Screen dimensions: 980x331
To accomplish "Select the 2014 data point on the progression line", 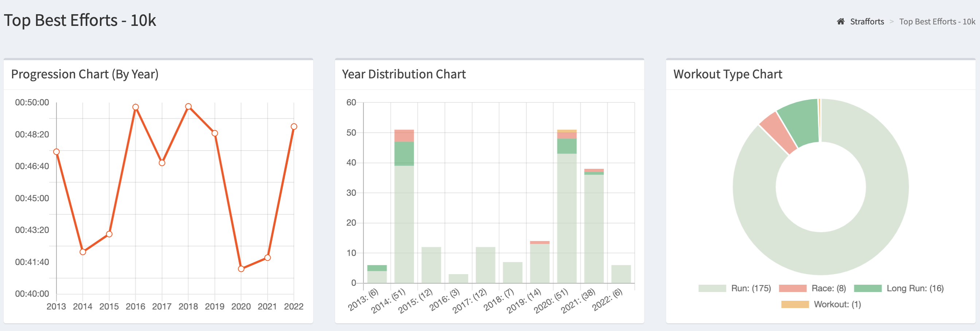I will point(82,252).
